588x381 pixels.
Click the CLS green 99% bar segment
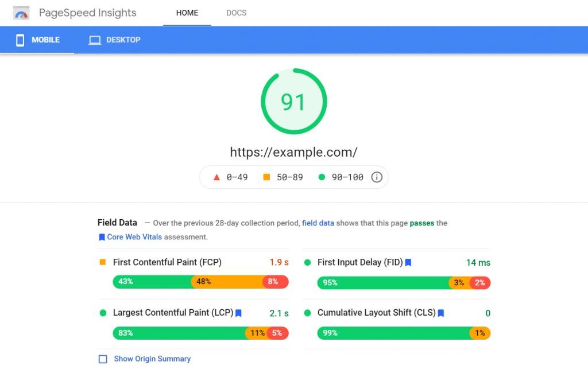(x=394, y=333)
